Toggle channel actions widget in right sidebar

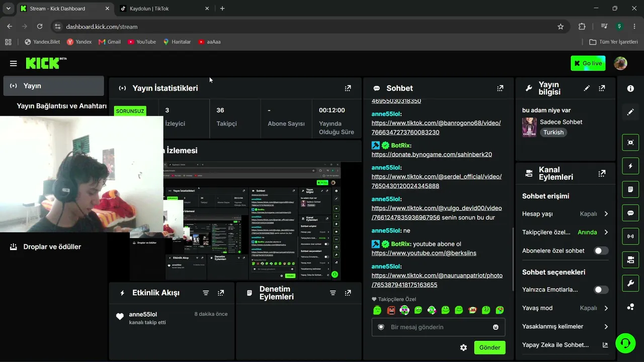[x=630, y=259]
